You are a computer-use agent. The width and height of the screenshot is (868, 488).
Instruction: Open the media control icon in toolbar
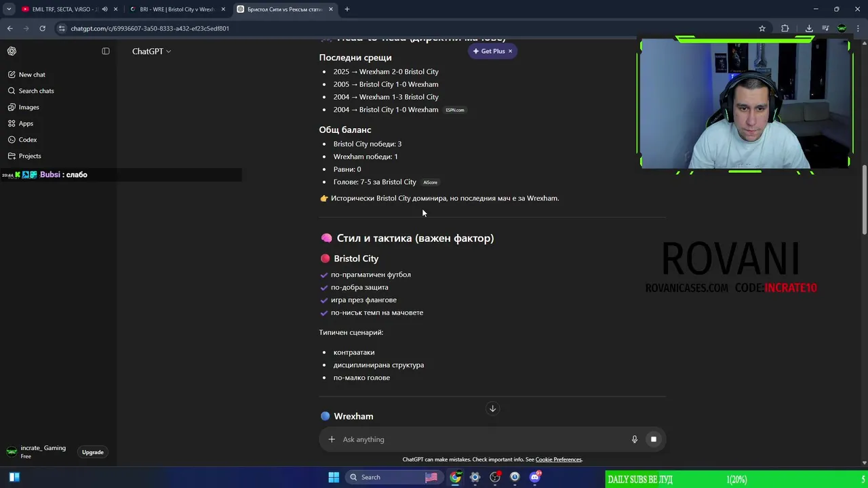(x=825, y=28)
